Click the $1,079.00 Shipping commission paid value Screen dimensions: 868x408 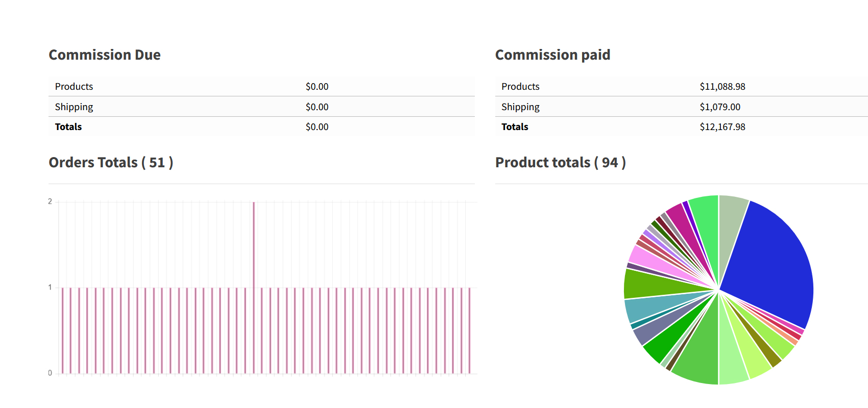click(719, 107)
